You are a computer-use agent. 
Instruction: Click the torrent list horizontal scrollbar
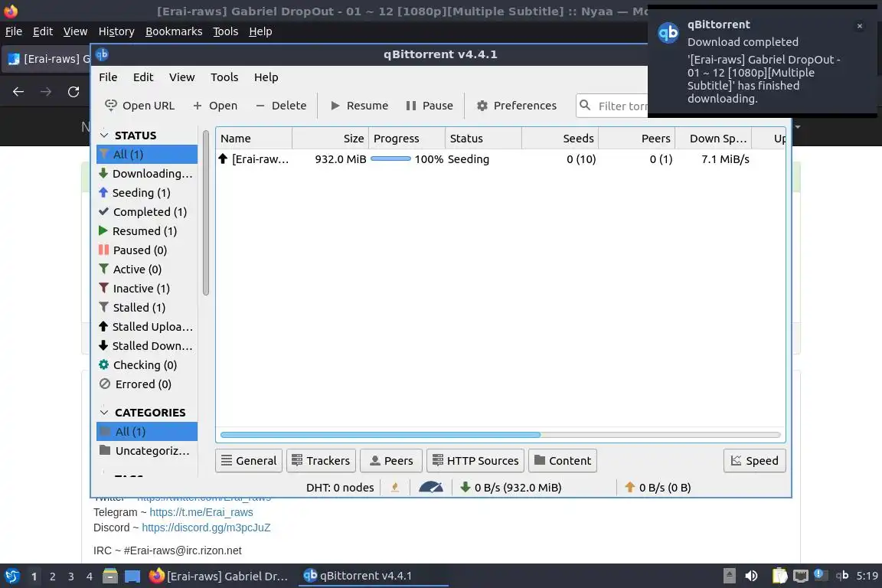coord(381,434)
